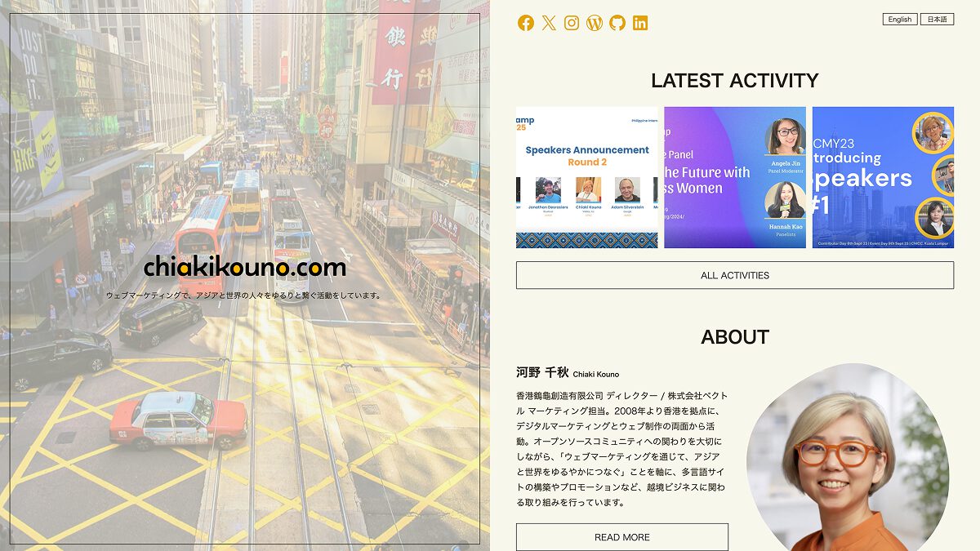Screen dimensions: 980x551
Task: Open the Instagram icon
Action: [571, 23]
